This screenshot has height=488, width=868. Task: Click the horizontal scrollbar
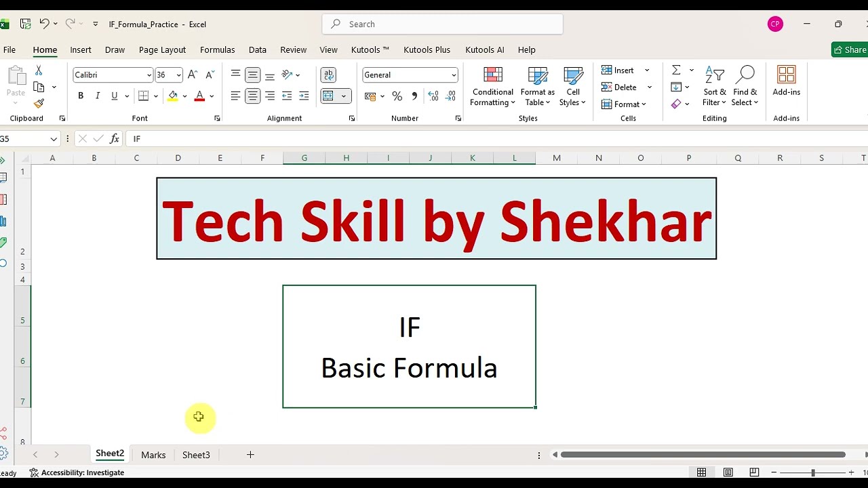pyautogui.click(x=703, y=455)
